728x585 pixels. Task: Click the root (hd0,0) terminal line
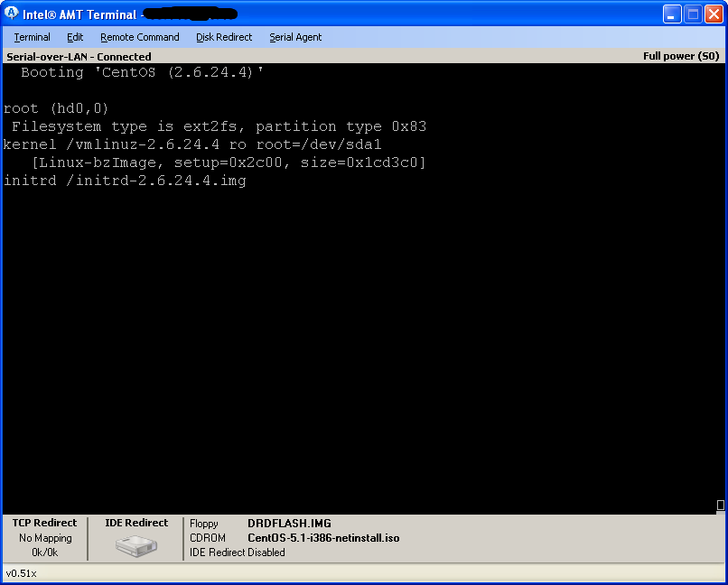tap(56, 108)
